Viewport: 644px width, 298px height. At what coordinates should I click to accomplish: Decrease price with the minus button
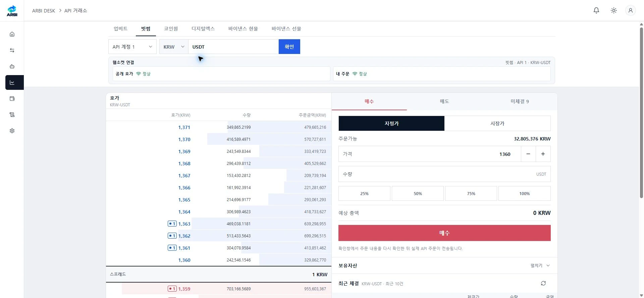[528, 154]
